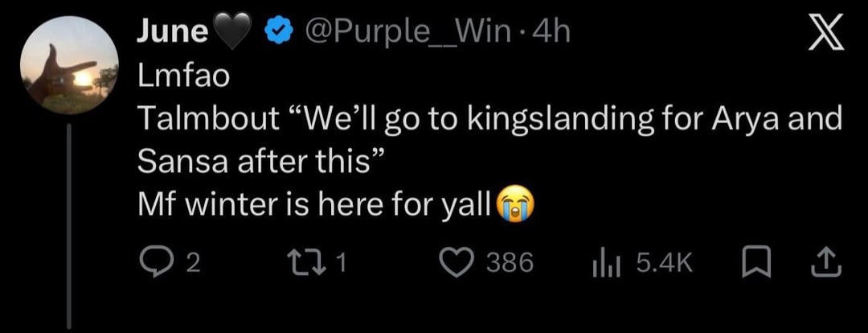Screen dimensions: 868x333
Task: Open the profile via the display name June
Action: (172, 31)
